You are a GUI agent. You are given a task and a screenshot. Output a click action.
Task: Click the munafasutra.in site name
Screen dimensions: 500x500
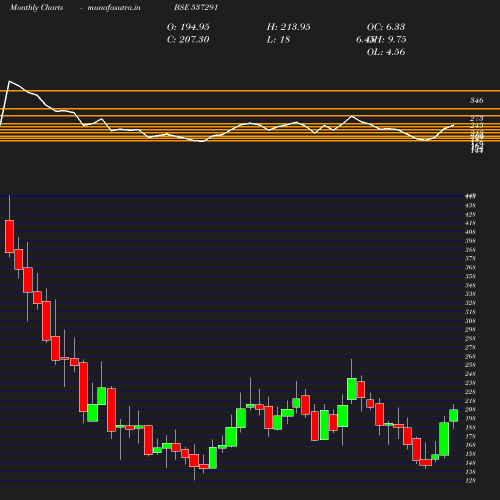(114, 8)
